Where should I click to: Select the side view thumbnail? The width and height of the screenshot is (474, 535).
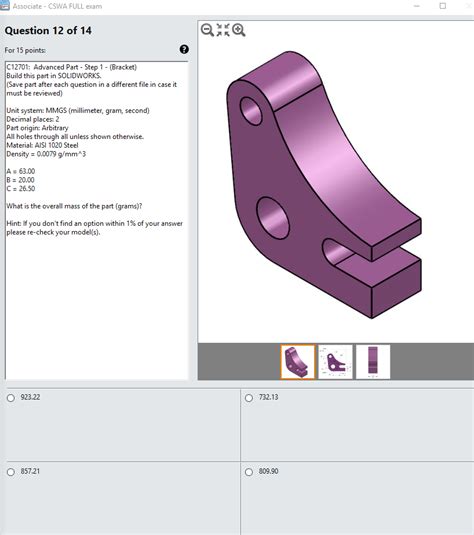click(x=373, y=362)
